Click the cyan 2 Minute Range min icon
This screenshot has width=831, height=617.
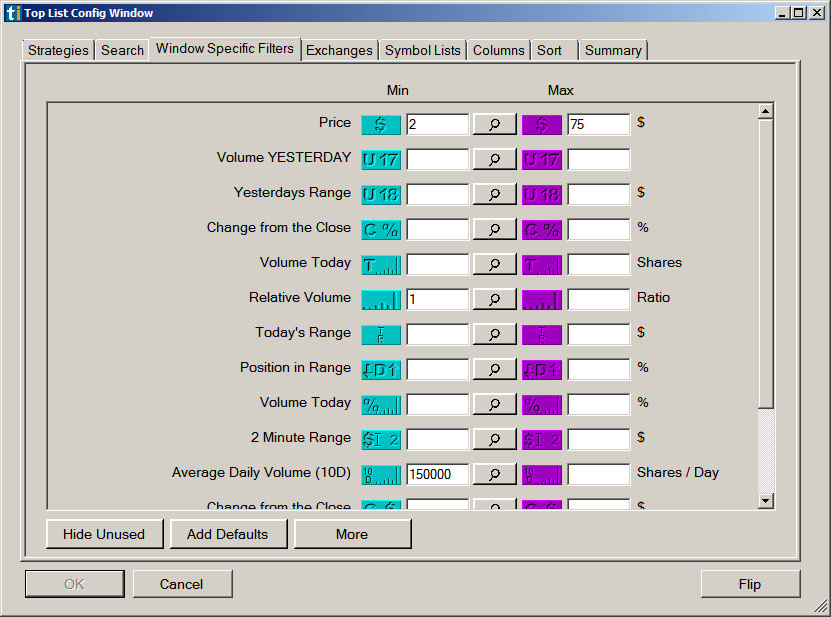coord(381,439)
